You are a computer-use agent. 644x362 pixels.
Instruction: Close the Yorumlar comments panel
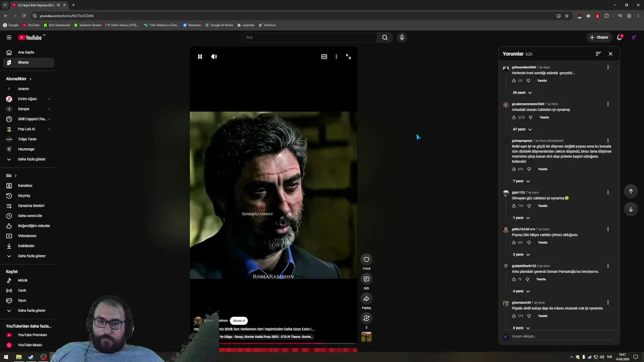(x=610, y=54)
